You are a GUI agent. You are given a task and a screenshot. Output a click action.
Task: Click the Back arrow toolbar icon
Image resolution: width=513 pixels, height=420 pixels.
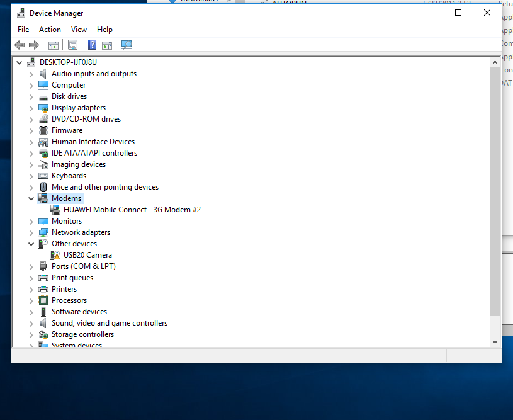pyautogui.click(x=20, y=45)
